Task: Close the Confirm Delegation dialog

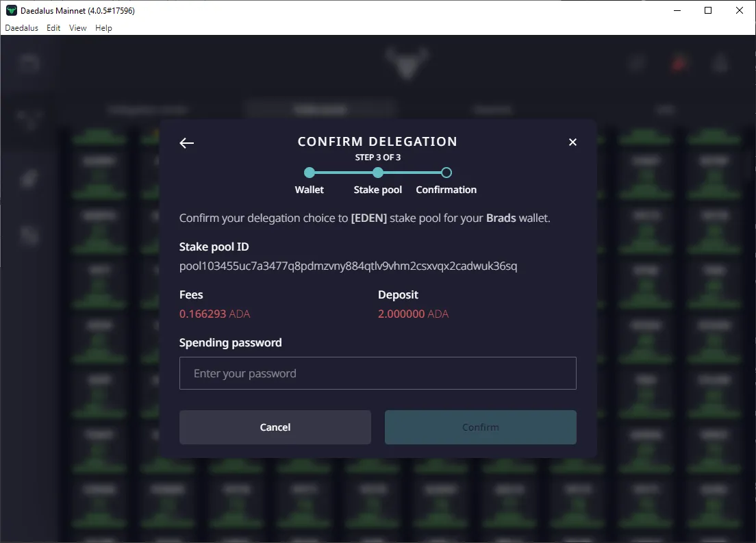Action: pos(572,142)
